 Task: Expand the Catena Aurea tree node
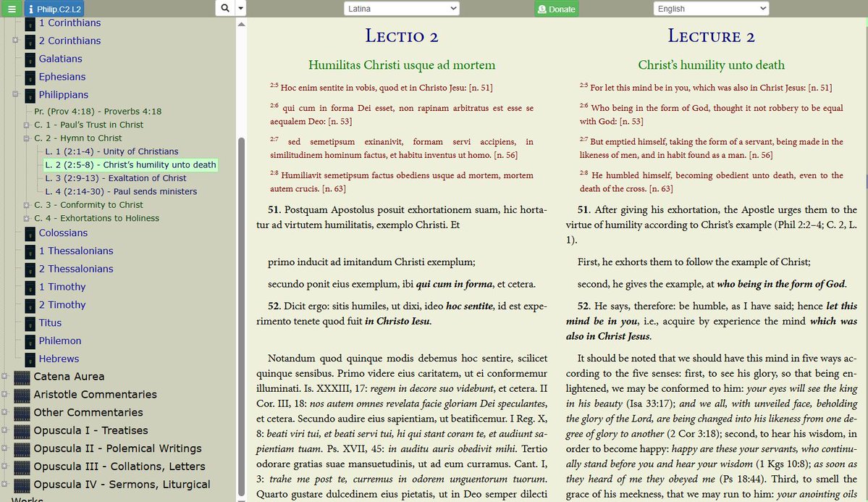pyautogui.click(x=4, y=376)
